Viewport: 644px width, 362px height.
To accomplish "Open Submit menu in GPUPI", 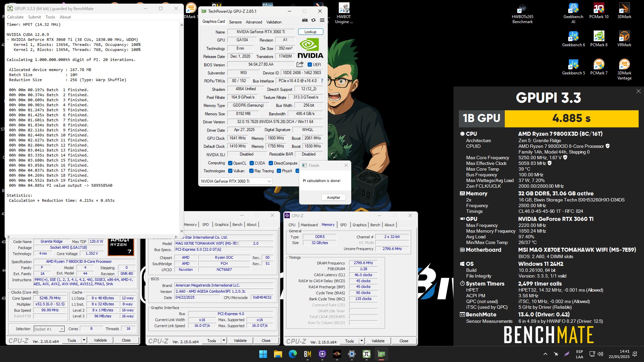I will click(35, 17).
